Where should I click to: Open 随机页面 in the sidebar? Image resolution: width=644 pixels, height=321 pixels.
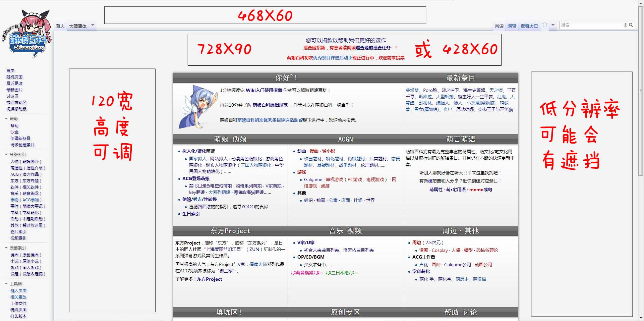click(14, 77)
